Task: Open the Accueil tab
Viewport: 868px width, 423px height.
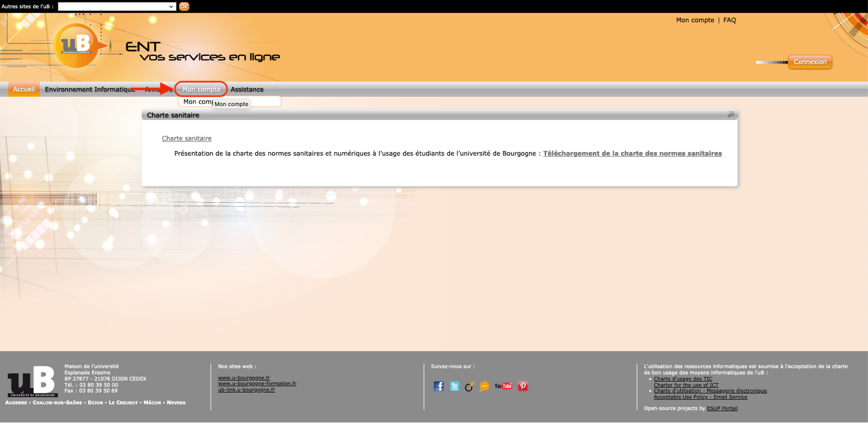Action: click(24, 89)
